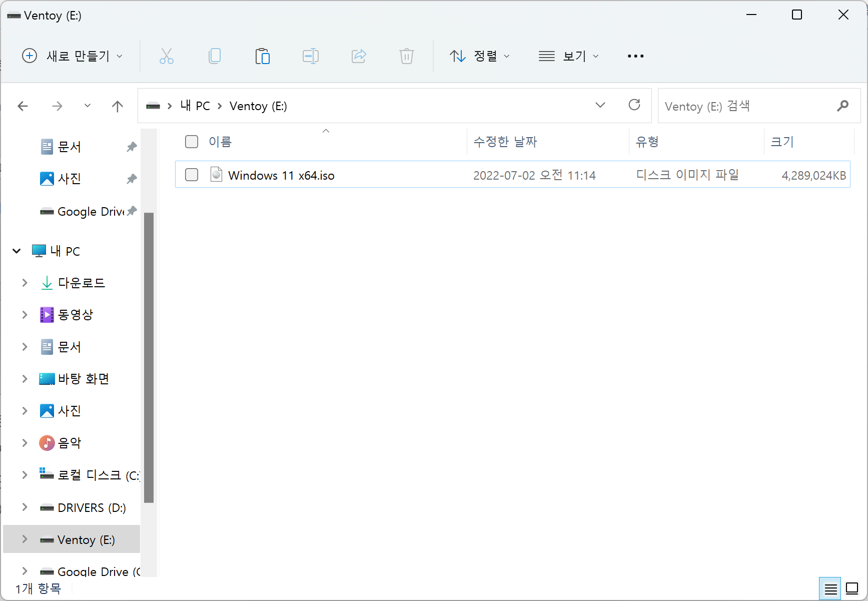This screenshot has width=868, height=601.
Task: Expand the 음악 tree node
Action: [x=25, y=443]
